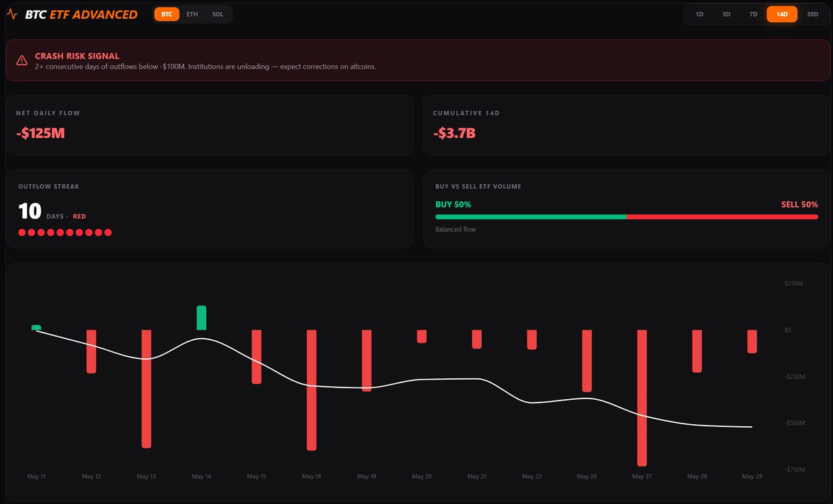Click the May 20 small red bar
This screenshot has width=833, height=504.
[x=421, y=336]
